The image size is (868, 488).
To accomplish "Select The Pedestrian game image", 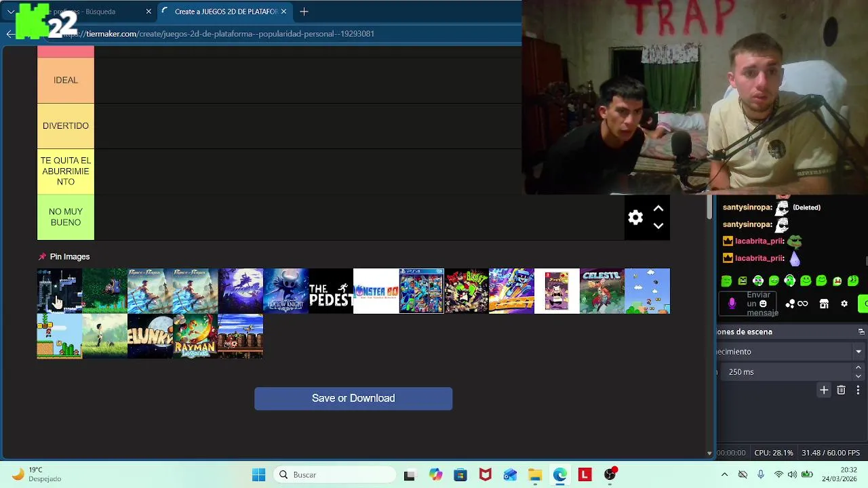I will click(331, 291).
